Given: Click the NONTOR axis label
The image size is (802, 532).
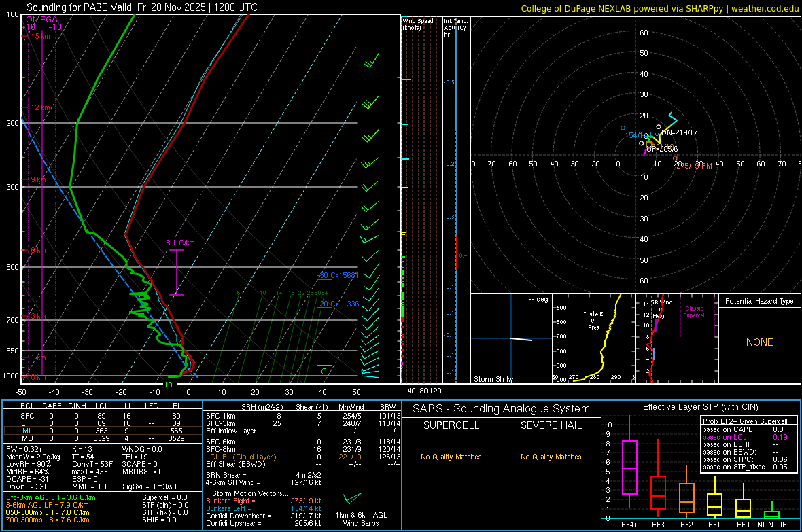Looking at the screenshot, I should click(x=772, y=525).
